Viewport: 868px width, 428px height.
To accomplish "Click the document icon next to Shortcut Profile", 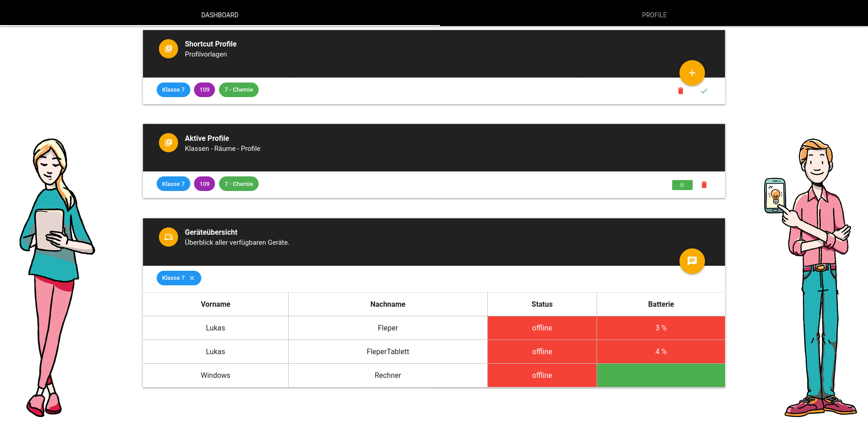I will pyautogui.click(x=168, y=48).
